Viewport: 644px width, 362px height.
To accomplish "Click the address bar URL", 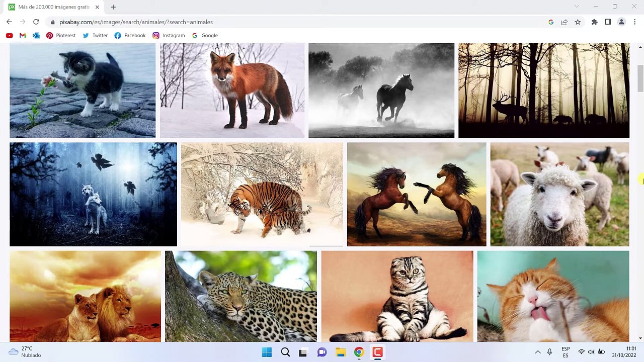I will (x=136, y=22).
